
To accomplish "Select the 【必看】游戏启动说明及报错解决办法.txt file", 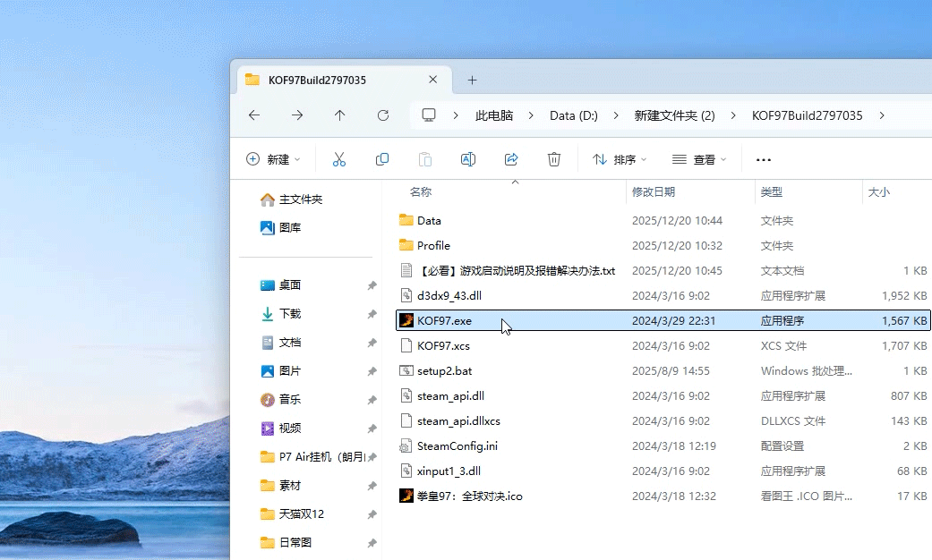I will point(516,271).
